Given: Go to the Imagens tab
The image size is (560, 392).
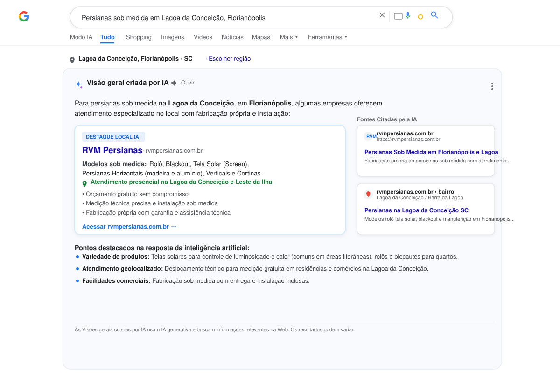Looking at the screenshot, I should pos(173,37).
